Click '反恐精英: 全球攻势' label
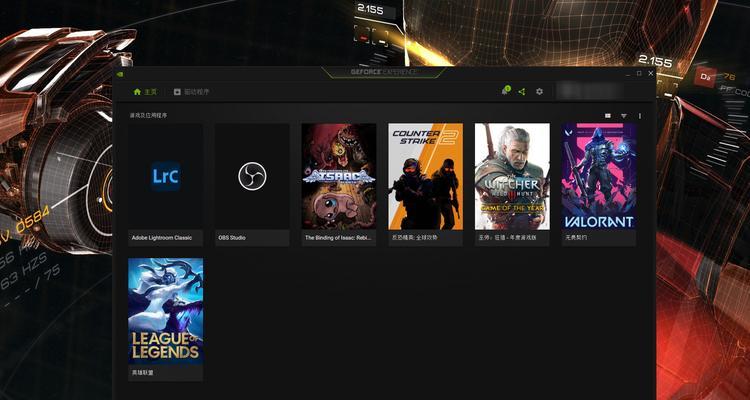The width and height of the screenshot is (750, 400). pos(415,238)
